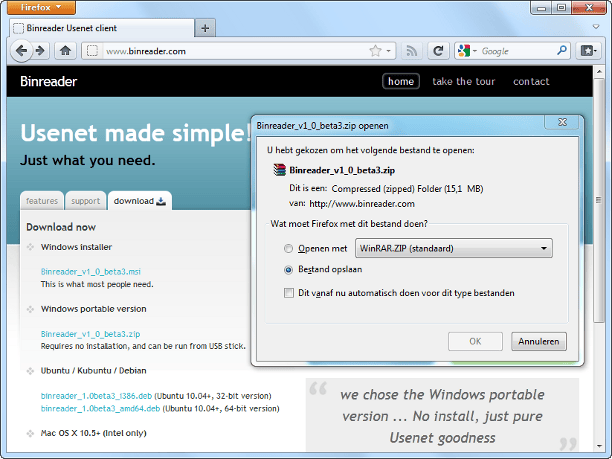Image resolution: width=612 pixels, height=459 pixels.
Task: Open take the tour menu item
Action: click(463, 81)
